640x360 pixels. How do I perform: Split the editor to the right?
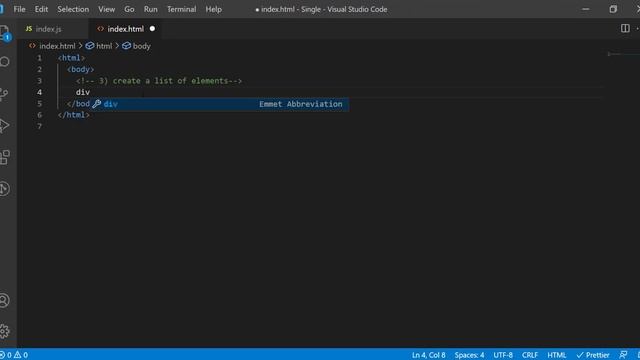tap(625, 29)
